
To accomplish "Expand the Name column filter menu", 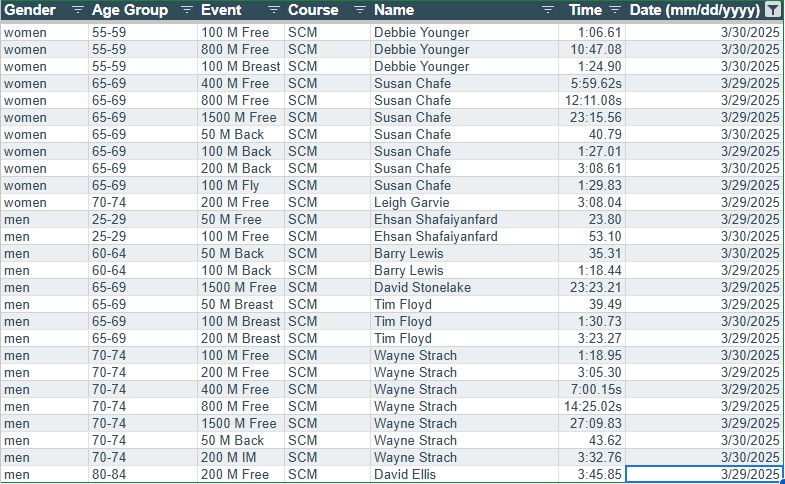I will click(x=547, y=10).
